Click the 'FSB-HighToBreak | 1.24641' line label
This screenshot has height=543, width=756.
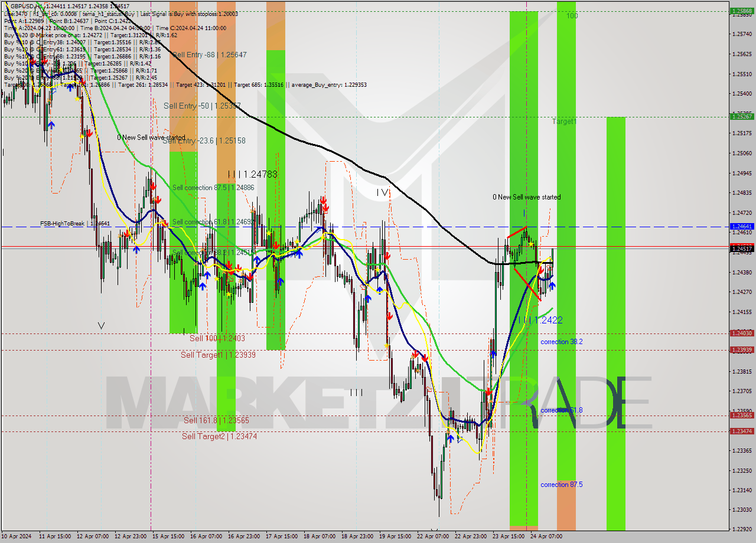point(75,224)
